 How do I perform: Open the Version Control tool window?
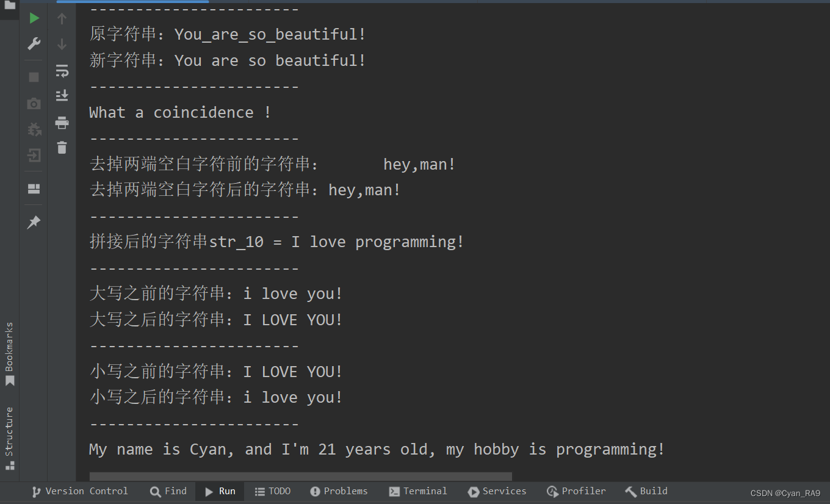coord(80,491)
